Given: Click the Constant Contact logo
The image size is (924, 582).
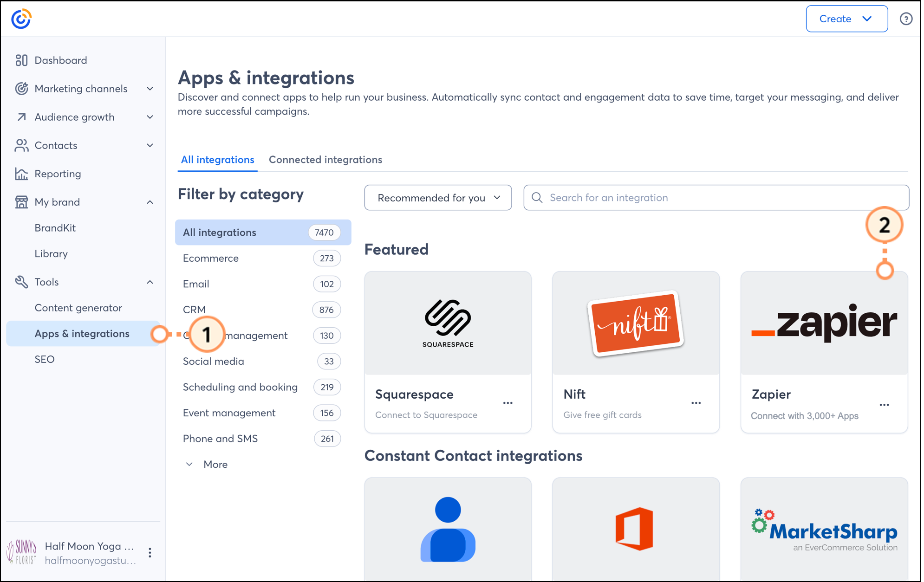Looking at the screenshot, I should (21, 19).
